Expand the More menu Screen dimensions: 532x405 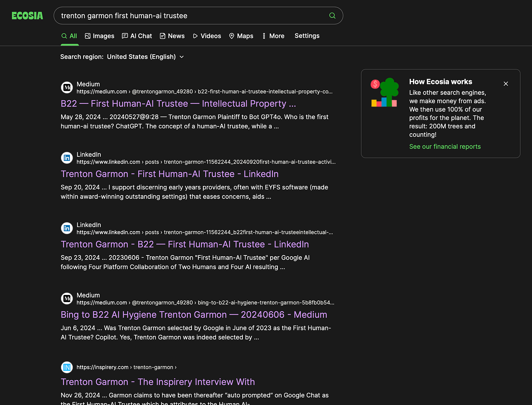273,36
